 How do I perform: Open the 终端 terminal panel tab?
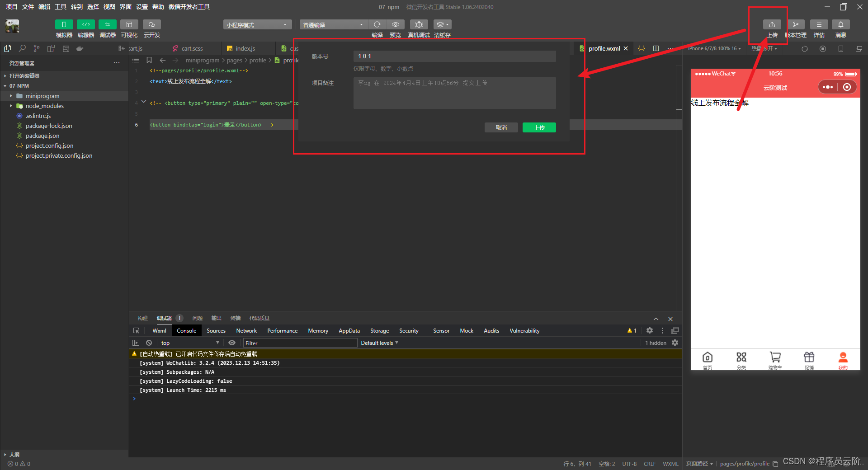(x=236, y=318)
